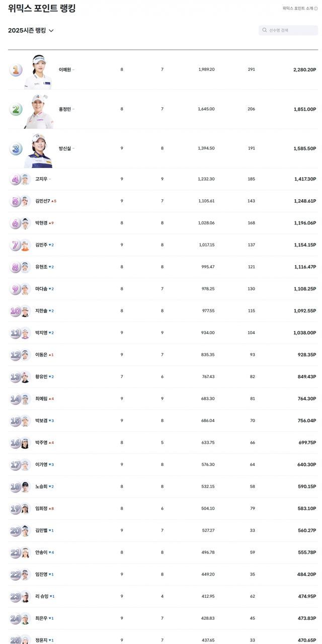
Task: Click 김민선7's small avatar photo
Action: (25, 201)
